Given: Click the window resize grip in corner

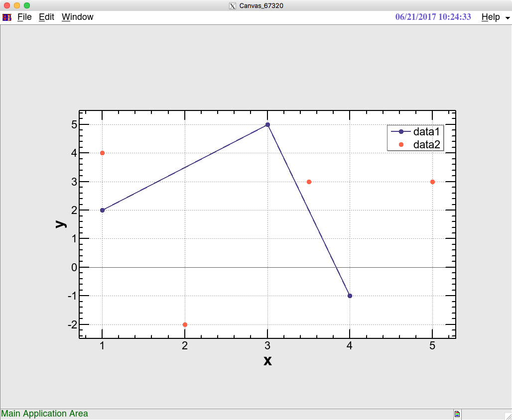Looking at the screenshot, I should point(508,416).
